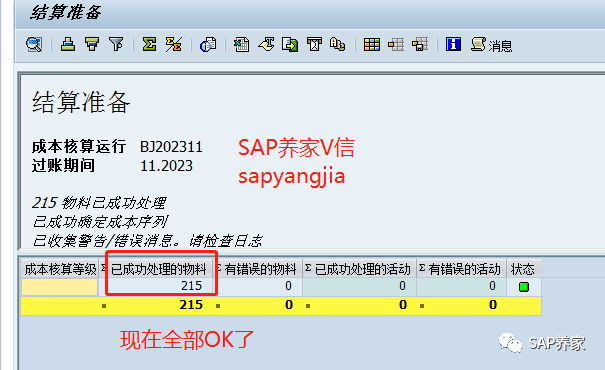Send list to mail recipient
The height and width of the screenshot is (370, 605).
(314, 44)
